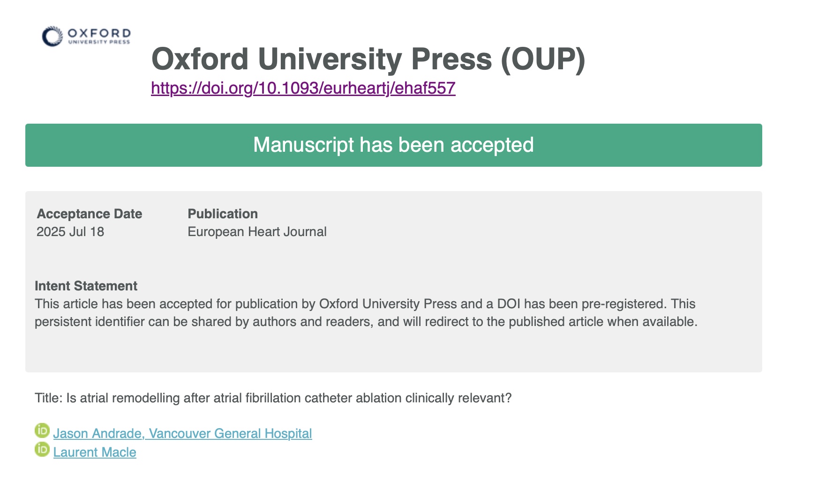This screenshot has width=826, height=504.
Task: Click European Heart Journal publication name
Action: tap(257, 232)
